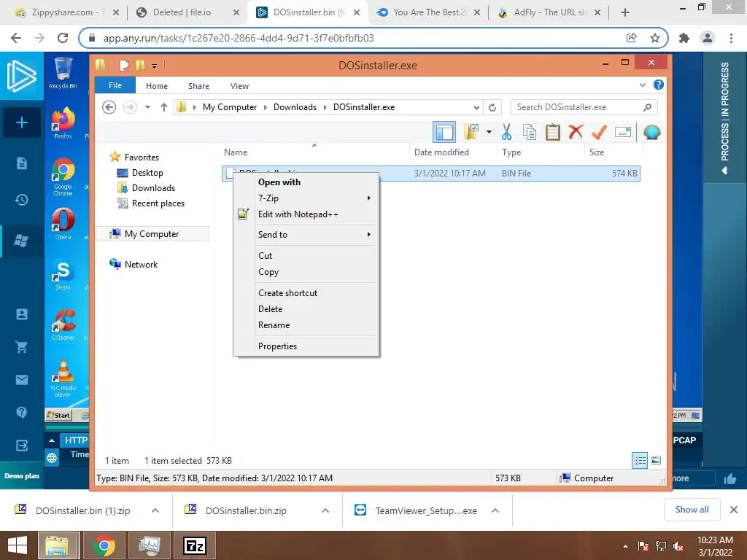Click Downloads in the address breadcrumb
747x560 pixels.
[295, 107]
